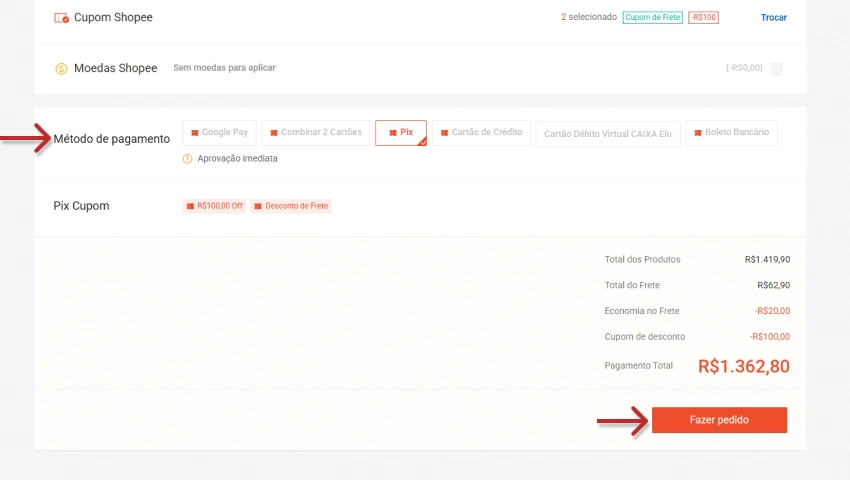Select Google Pay payment method
The width and height of the screenshot is (850, 480).
[219, 132]
